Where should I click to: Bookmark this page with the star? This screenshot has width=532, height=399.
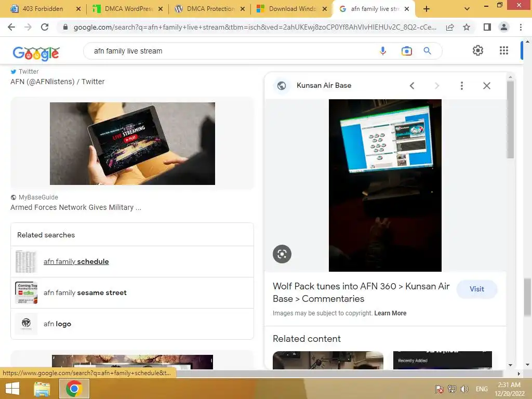[467, 27]
